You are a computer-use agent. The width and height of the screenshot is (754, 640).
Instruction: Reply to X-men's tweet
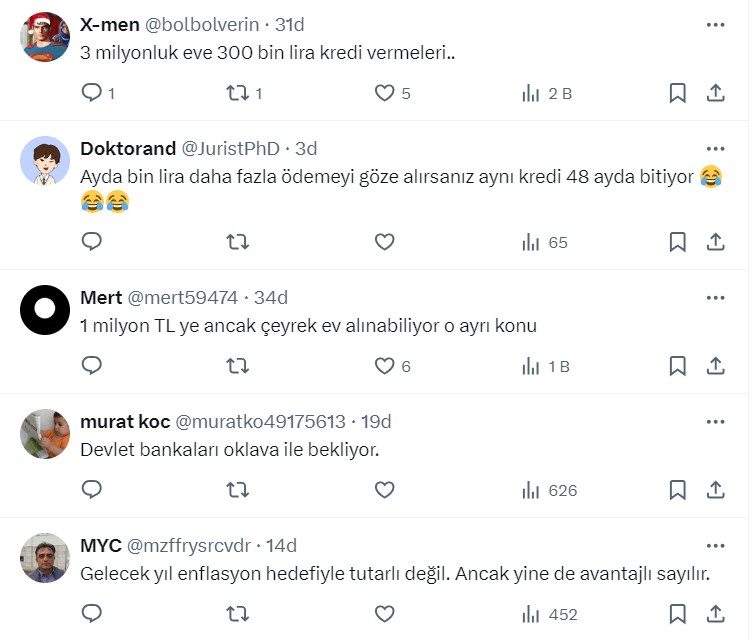tap(92, 93)
